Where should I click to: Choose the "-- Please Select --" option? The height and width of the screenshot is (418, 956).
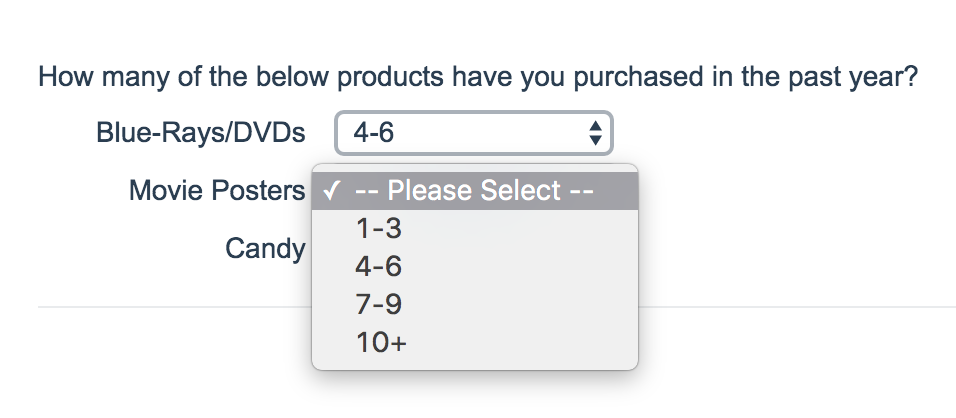[475, 190]
